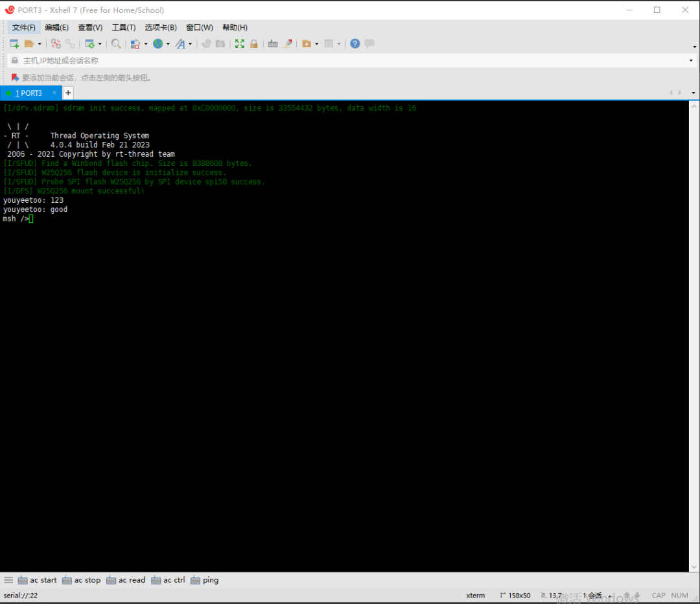Click the Find magnifier icon
The height and width of the screenshot is (604, 700).
pos(116,44)
